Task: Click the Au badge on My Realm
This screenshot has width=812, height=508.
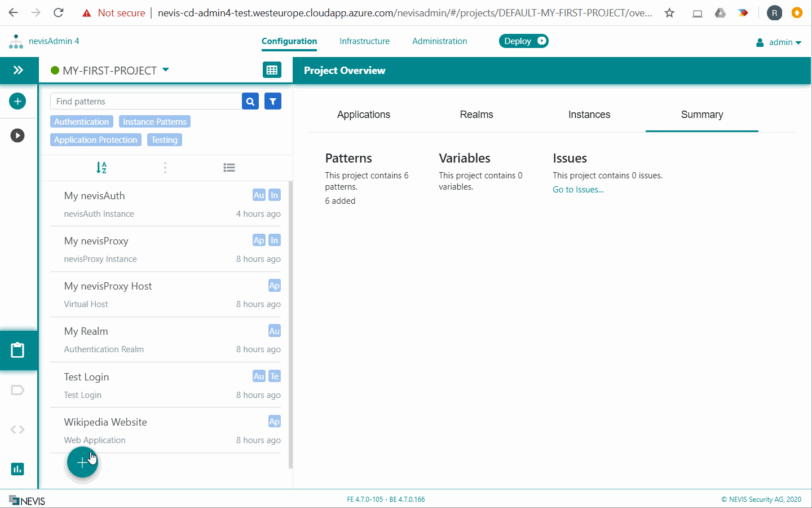Action: [275, 331]
